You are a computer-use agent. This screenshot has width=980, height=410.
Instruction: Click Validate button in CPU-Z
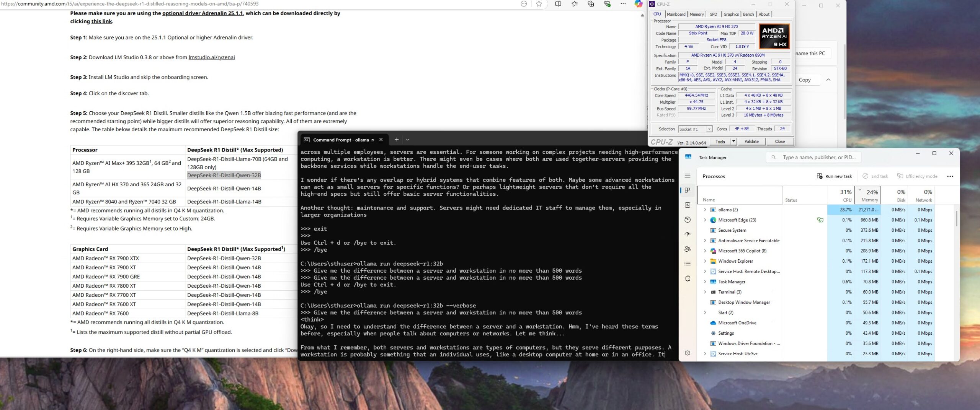(x=751, y=142)
